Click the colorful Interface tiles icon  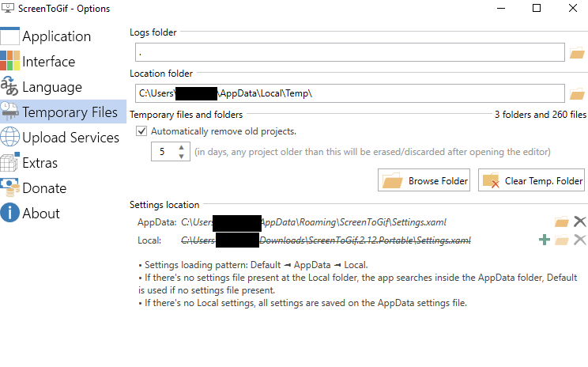(x=9, y=61)
